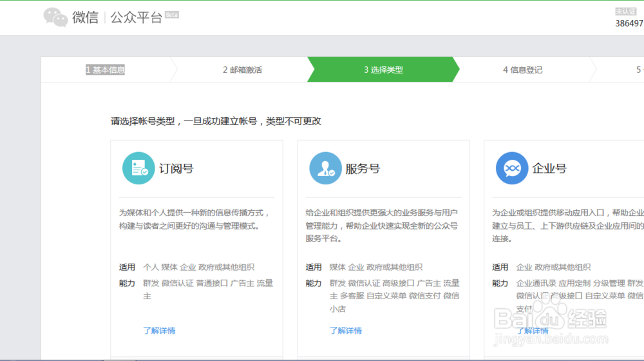Click the 企业号 card title

[549, 169]
